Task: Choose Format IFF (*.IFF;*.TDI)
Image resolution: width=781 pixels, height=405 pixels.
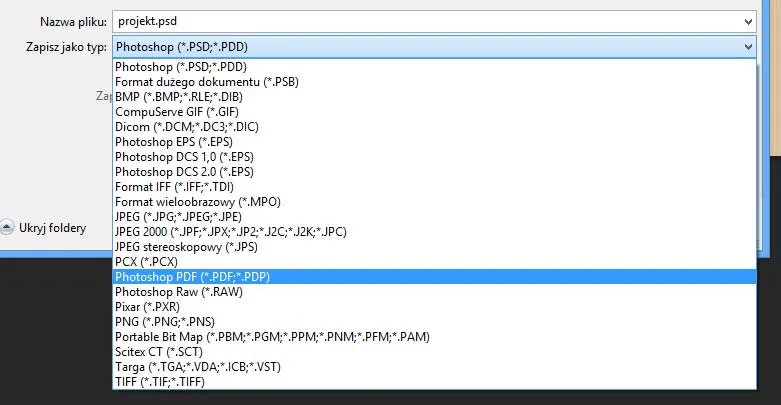Action: coord(434,186)
